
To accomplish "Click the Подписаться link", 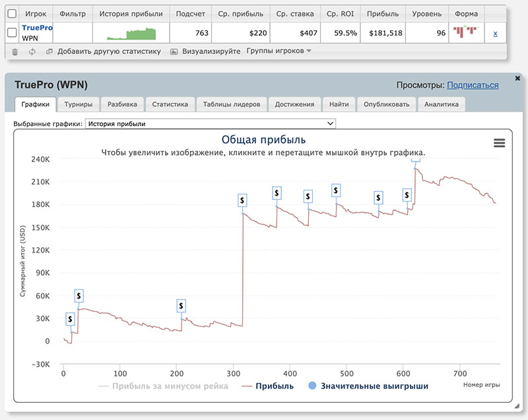I will point(473,85).
